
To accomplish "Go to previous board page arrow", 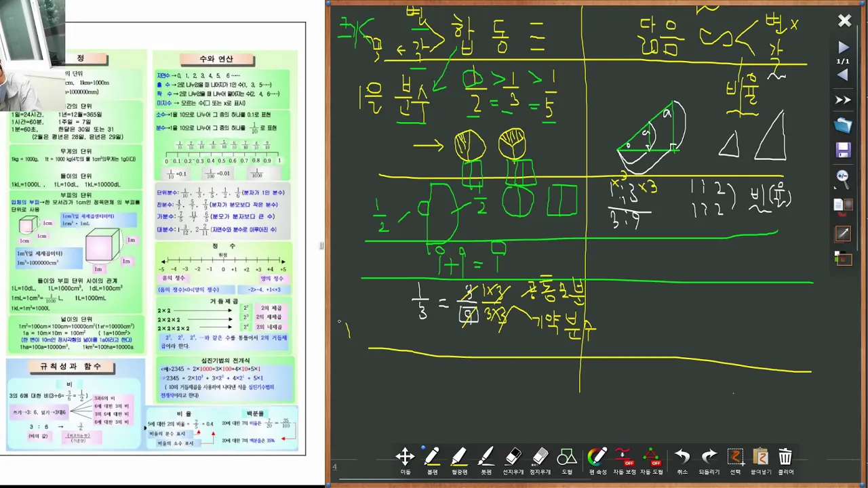I will [843, 75].
